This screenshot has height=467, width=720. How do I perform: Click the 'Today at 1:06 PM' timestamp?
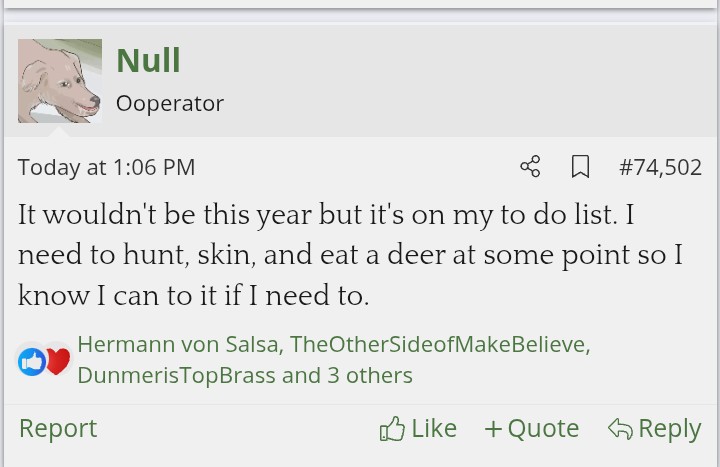click(106, 167)
